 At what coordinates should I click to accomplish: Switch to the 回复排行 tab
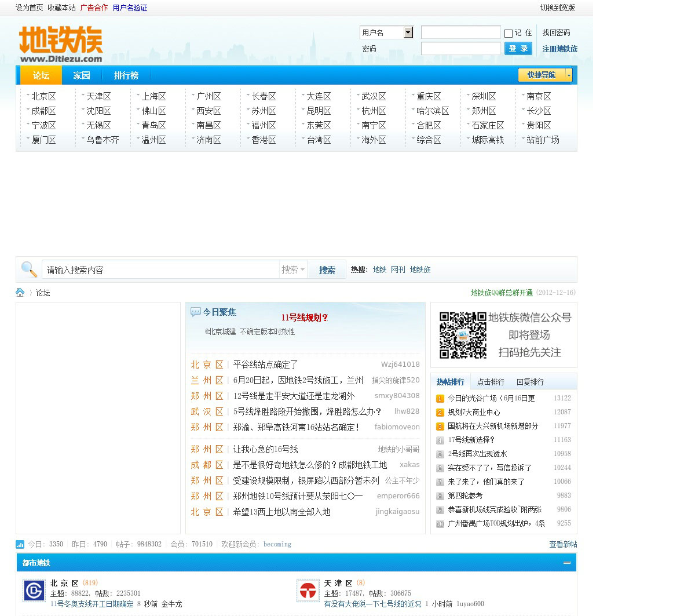coord(529,382)
